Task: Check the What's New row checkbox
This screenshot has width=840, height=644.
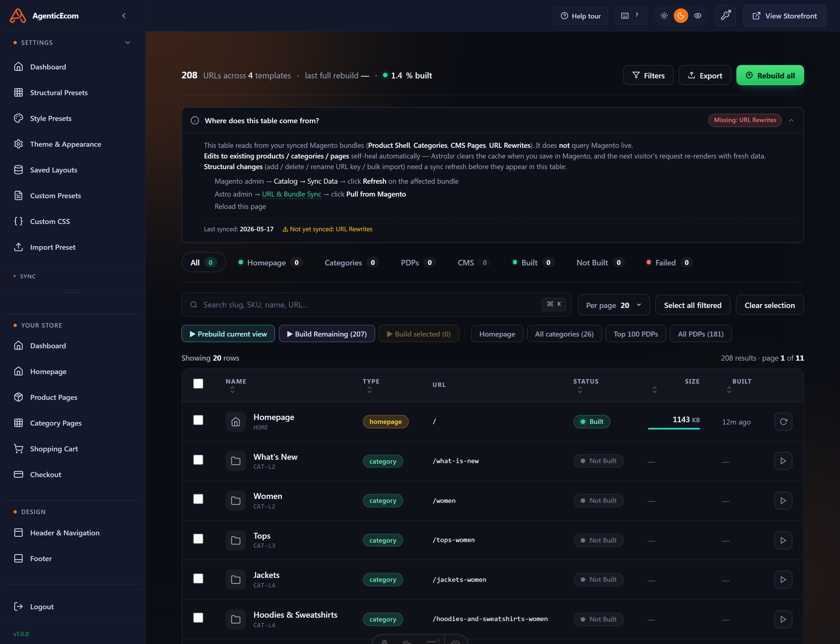Action: pos(198,460)
